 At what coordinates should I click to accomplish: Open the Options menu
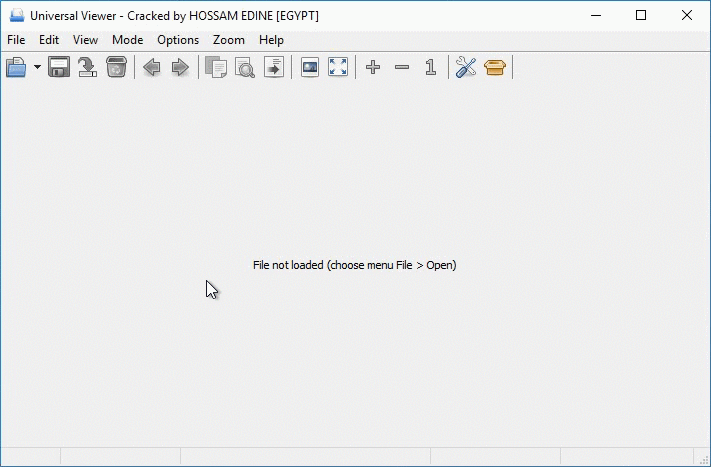178,40
